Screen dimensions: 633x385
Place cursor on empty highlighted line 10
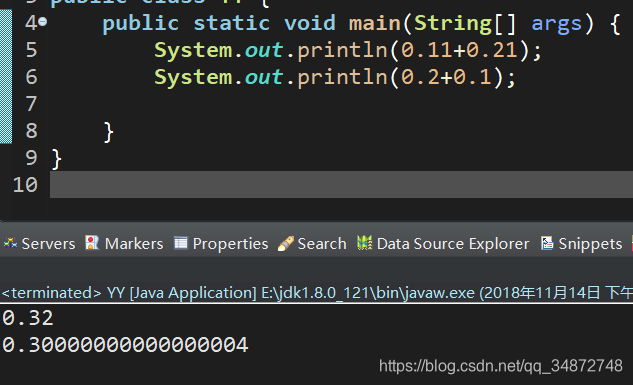coord(341,184)
